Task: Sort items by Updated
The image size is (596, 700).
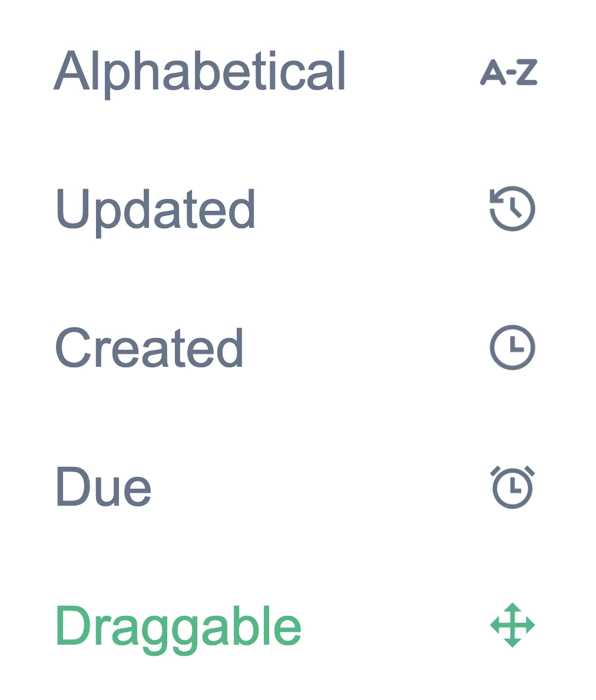Action: click(155, 210)
